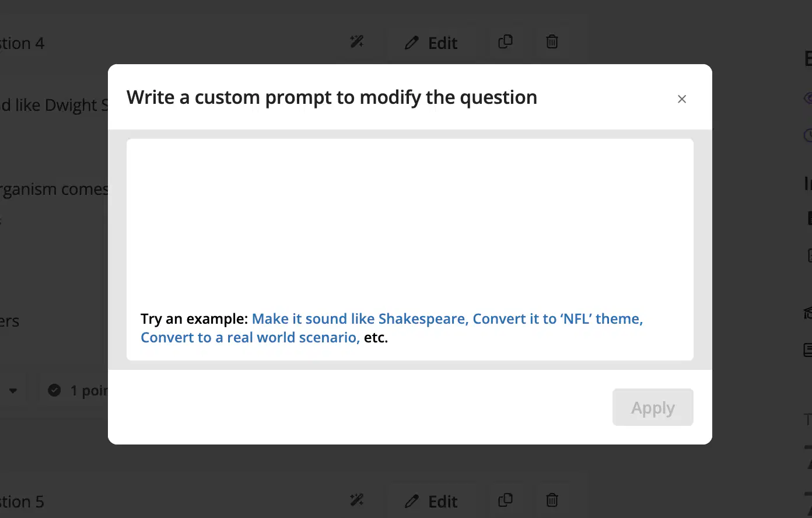Choose 'Convert to a real world scenario' example
The width and height of the screenshot is (812, 518).
click(x=250, y=338)
